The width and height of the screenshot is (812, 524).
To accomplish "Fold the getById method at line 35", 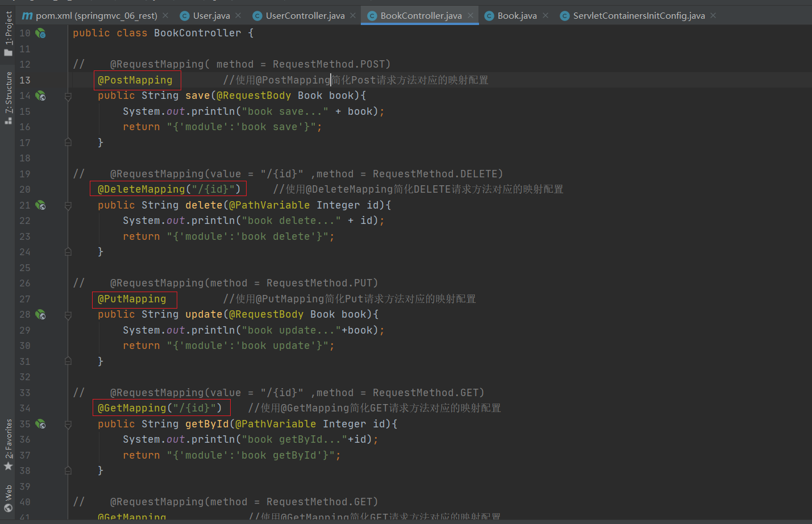I will [x=68, y=425].
